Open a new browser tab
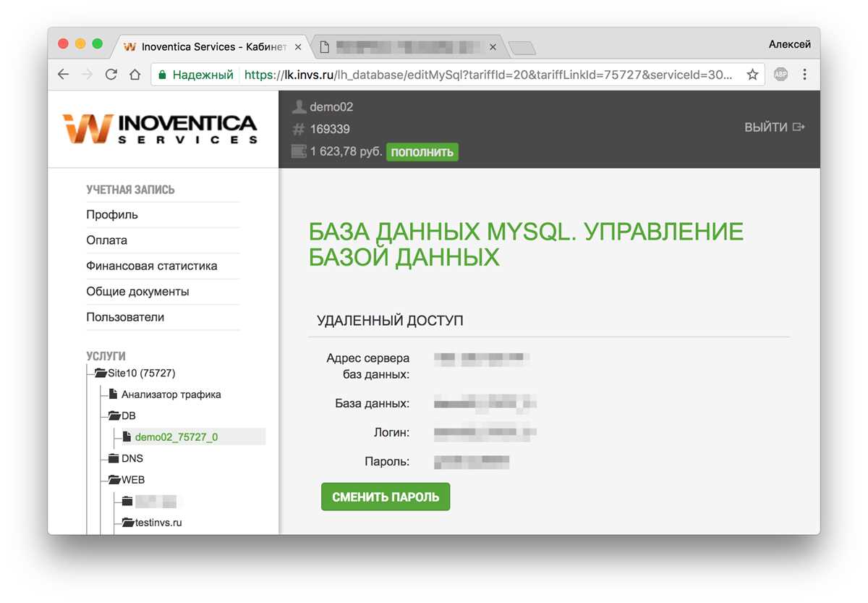This screenshot has height=603, width=868. point(522,48)
